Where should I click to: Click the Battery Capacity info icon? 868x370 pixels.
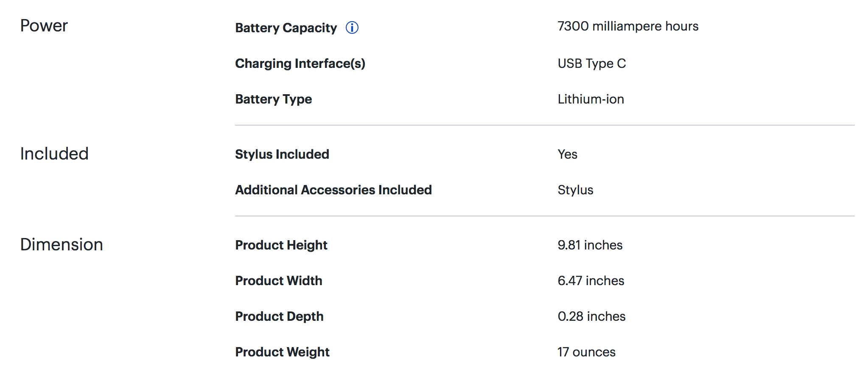pyautogui.click(x=352, y=28)
